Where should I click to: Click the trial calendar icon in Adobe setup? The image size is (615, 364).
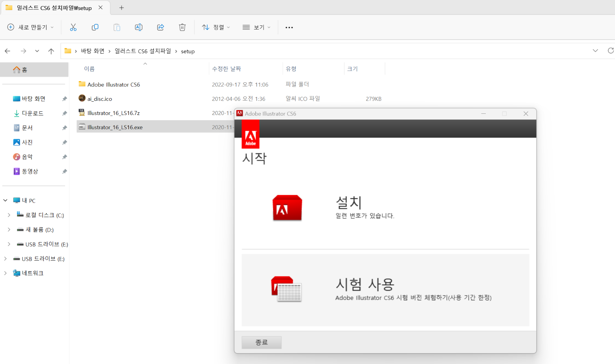point(286,289)
